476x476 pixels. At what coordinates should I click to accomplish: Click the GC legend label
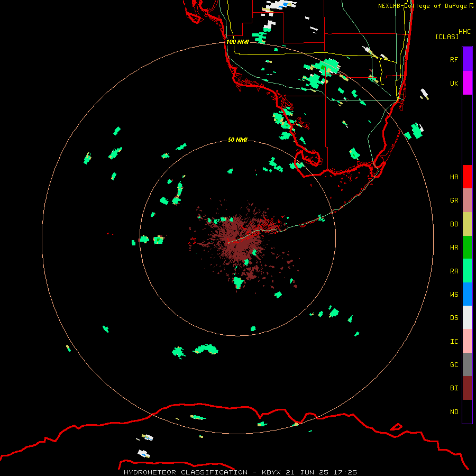pos(454,365)
